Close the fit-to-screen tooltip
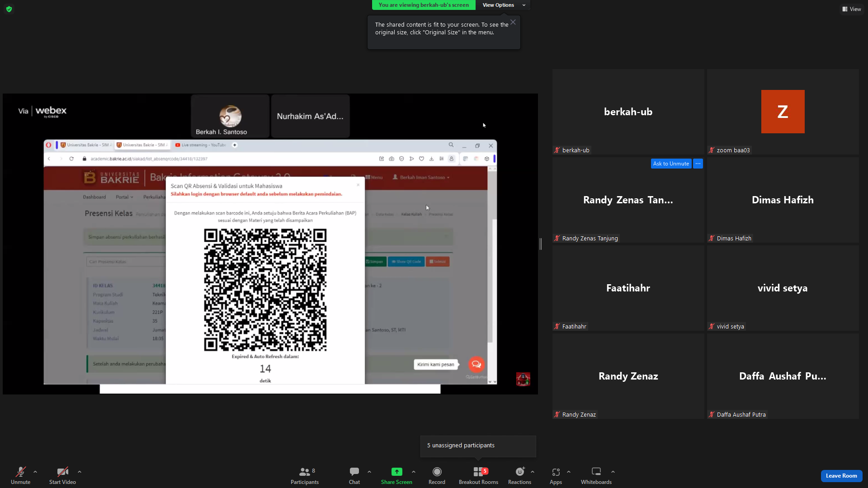868x488 pixels. tap(513, 22)
